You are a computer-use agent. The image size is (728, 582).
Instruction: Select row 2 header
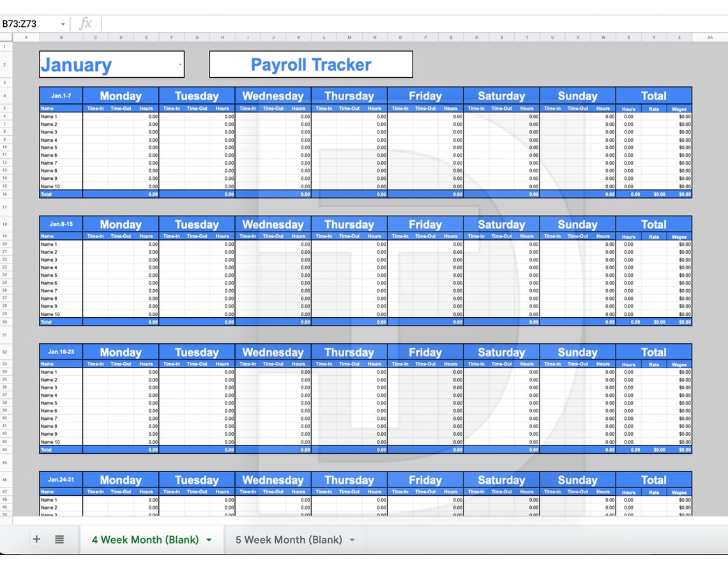pos(5,64)
